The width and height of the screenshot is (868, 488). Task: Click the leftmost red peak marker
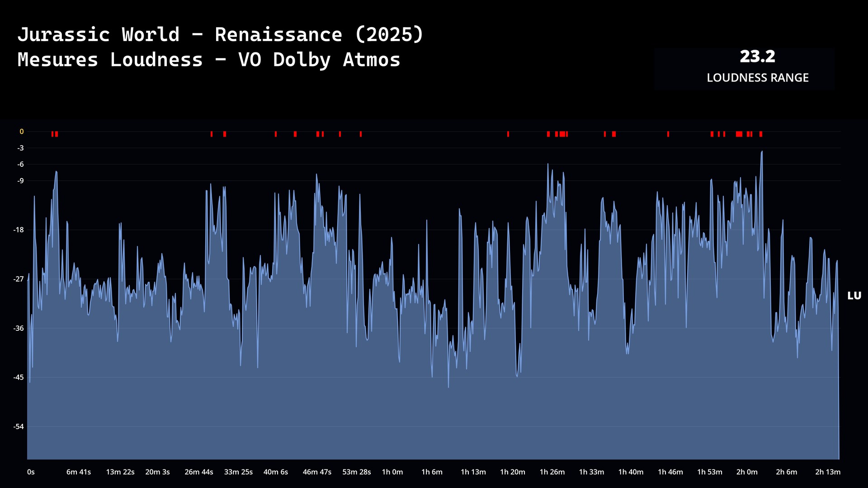tap(52, 134)
